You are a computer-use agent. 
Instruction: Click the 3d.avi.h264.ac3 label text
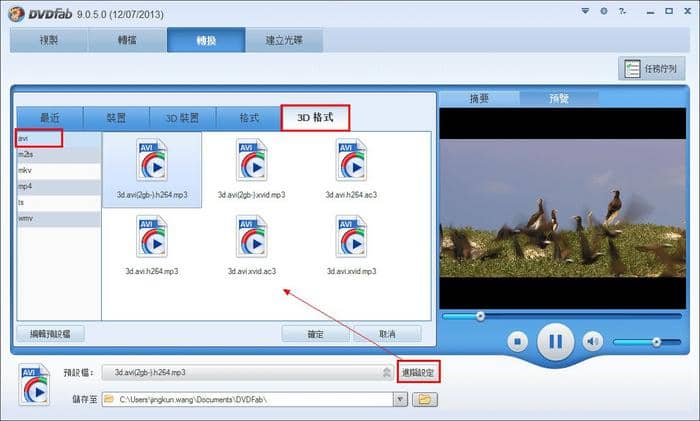pos(351,195)
